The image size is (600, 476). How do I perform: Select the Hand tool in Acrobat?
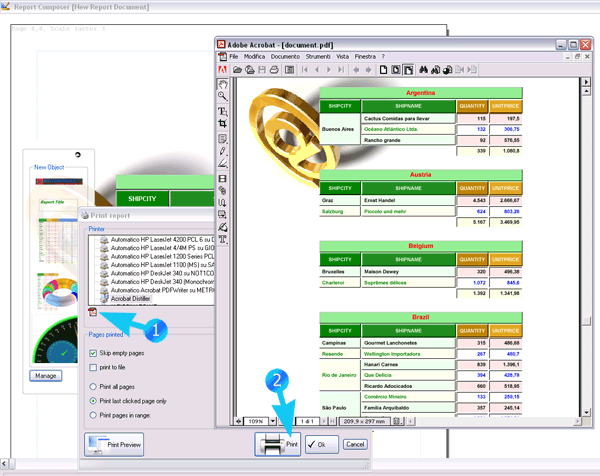[x=223, y=84]
